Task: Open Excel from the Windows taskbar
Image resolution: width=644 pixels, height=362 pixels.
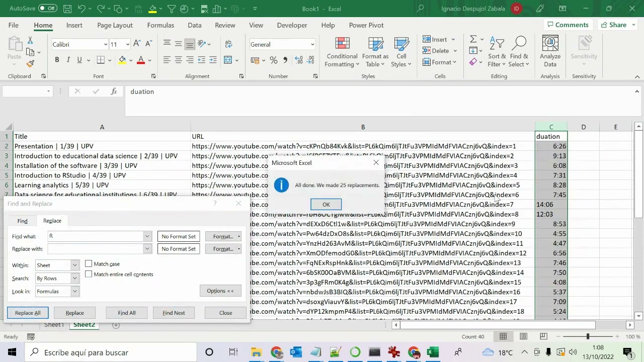Action: (433, 352)
